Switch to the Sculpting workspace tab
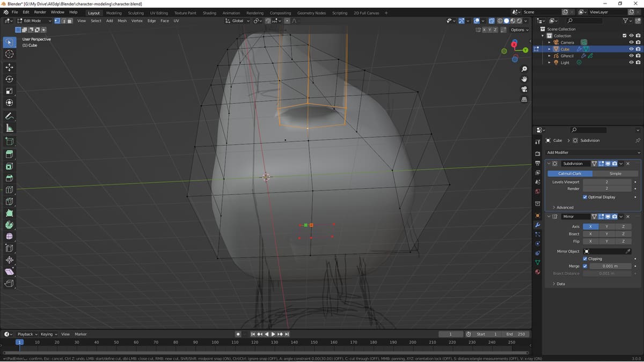 pos(136,13)
